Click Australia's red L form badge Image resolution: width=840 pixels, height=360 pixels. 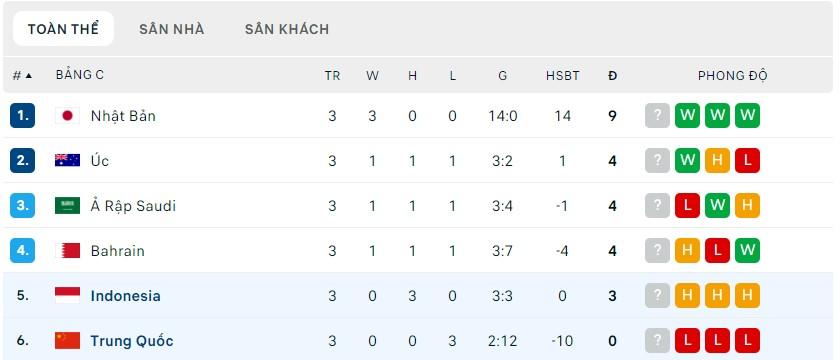[747, 160]
